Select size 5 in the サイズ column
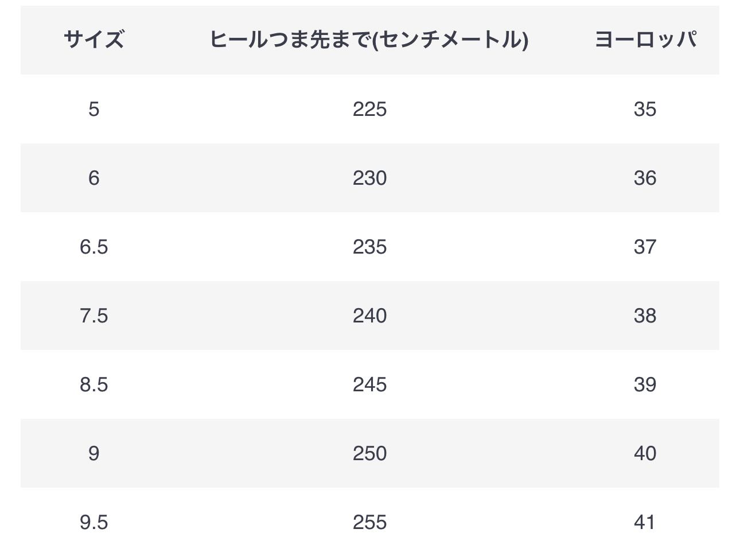 [x=94, y=109]
